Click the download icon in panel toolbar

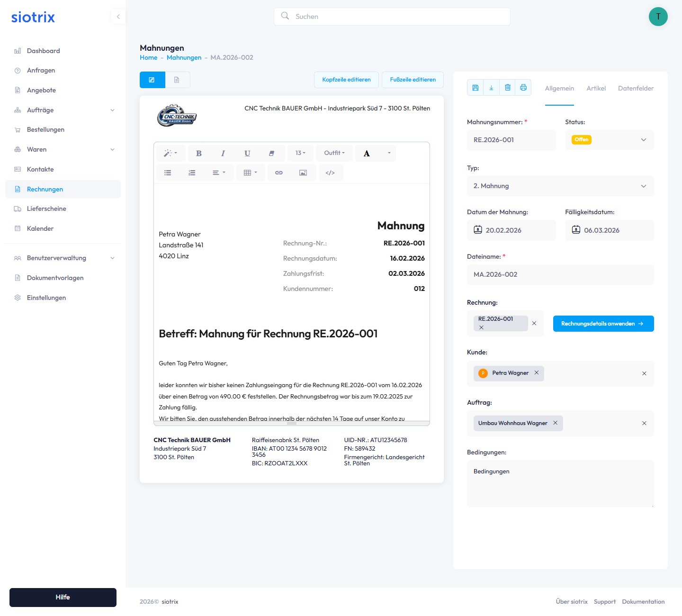491,88
